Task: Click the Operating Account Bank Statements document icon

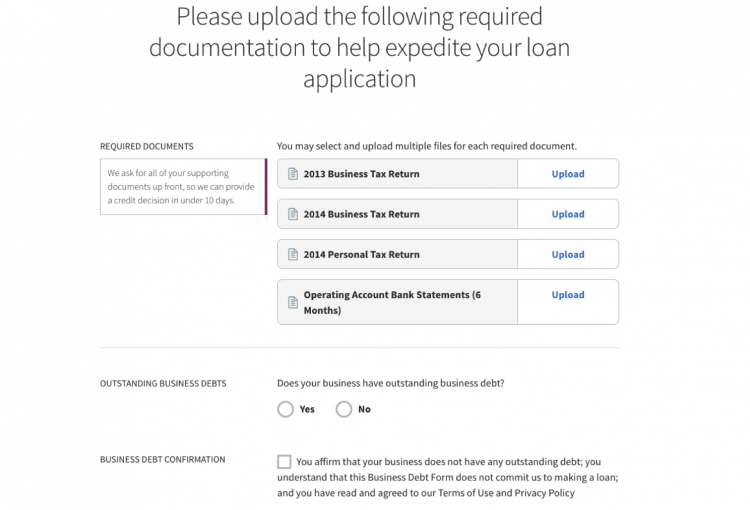Action: pos(293,296)
